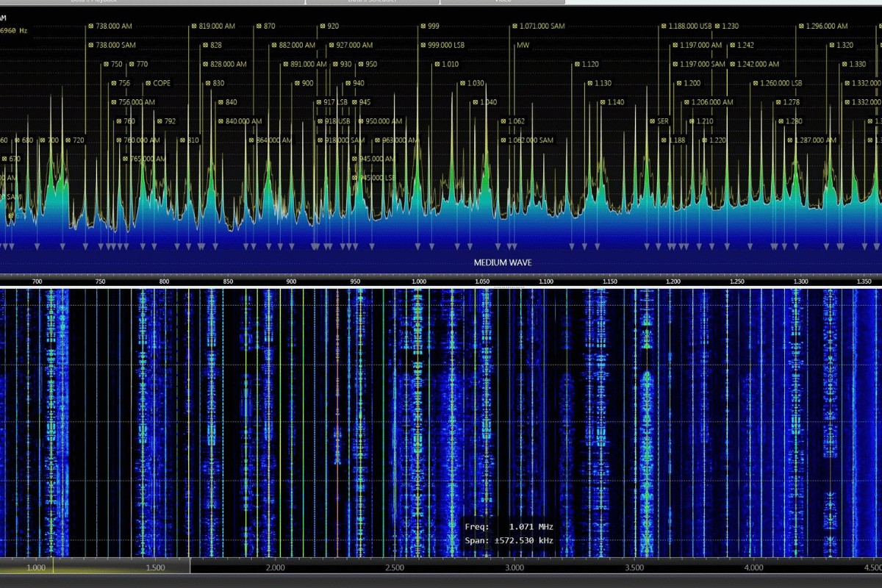882x588 pixels.
Task: Click the marker icon beside COPE
Action: tap(148, 83)
